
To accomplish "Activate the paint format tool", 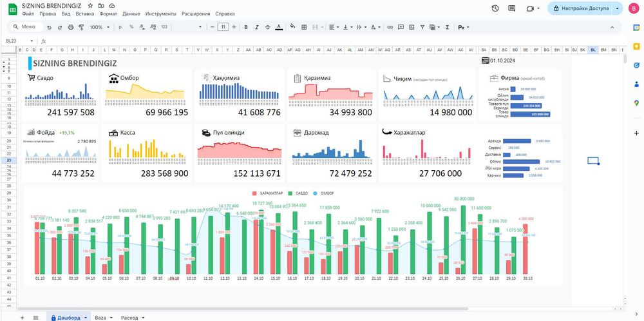I will click(x=81, y=27).
